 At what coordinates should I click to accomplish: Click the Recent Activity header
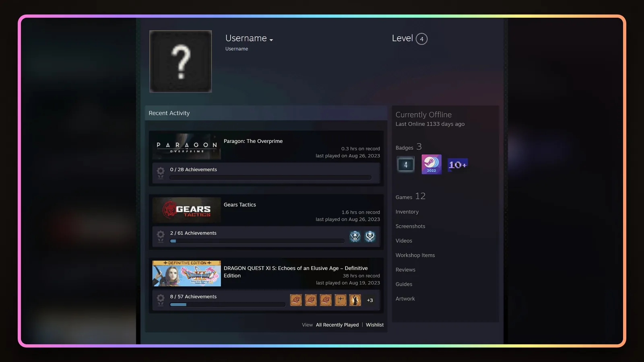[x=266, y=113]
